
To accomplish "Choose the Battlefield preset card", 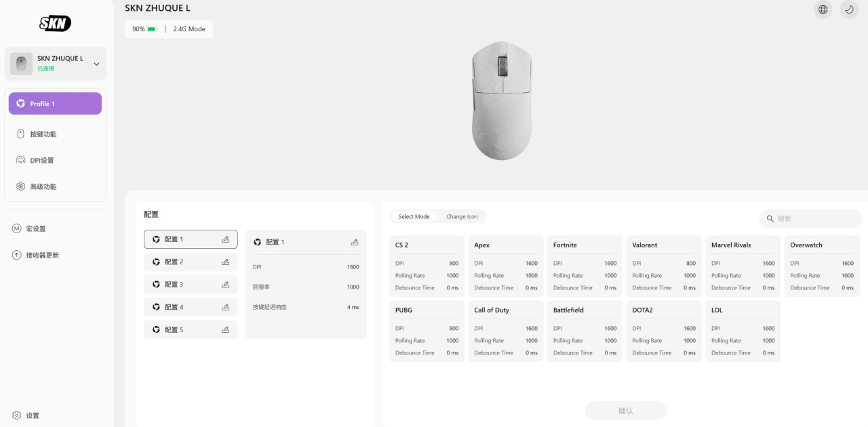I will tap(585, 331).
